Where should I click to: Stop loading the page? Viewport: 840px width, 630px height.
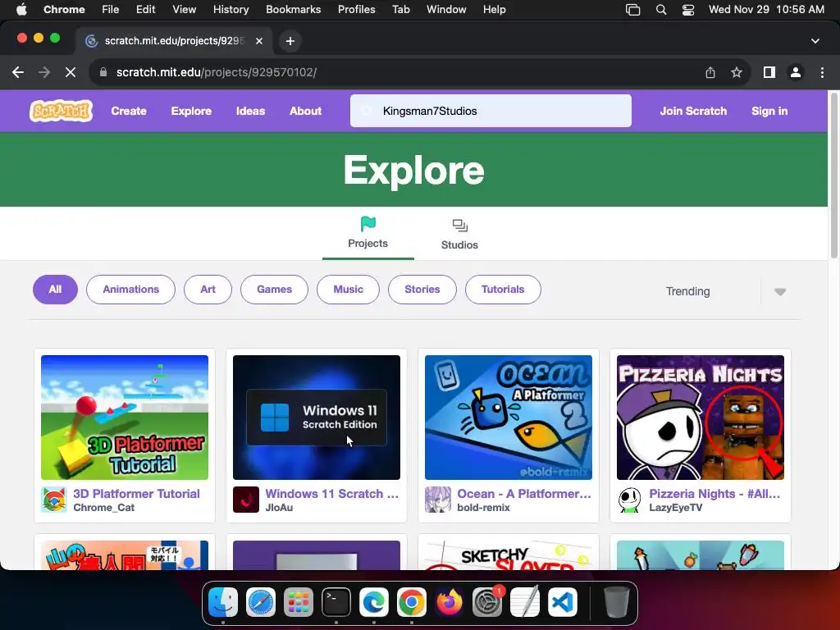pos(71,72)
